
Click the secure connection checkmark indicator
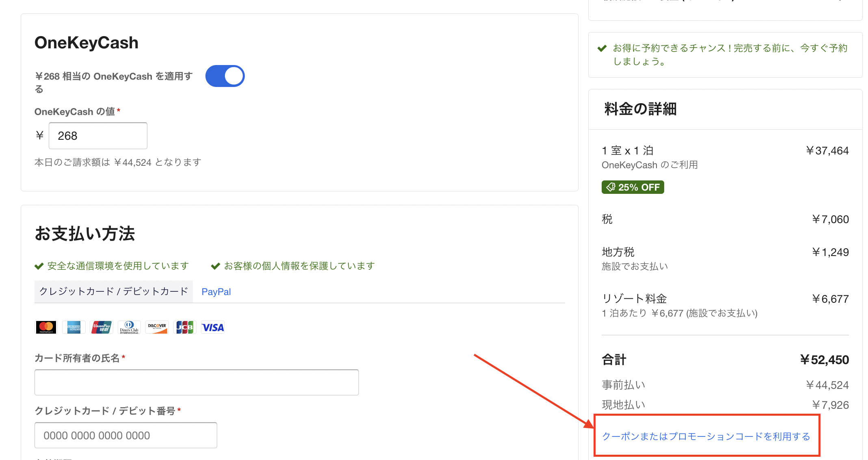[39, 265]
